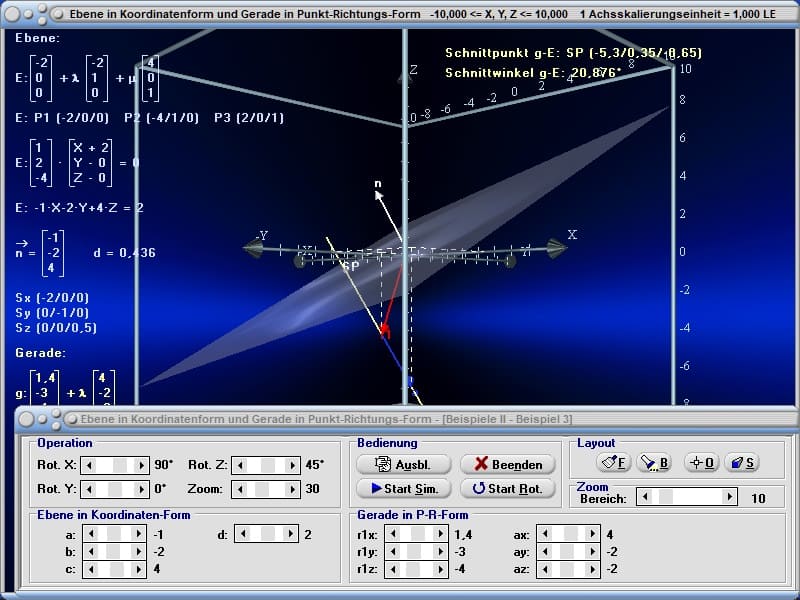Click the d = 0,436 distance text
The width and height of the screenshot is (800, 600).
pos(124,253)
